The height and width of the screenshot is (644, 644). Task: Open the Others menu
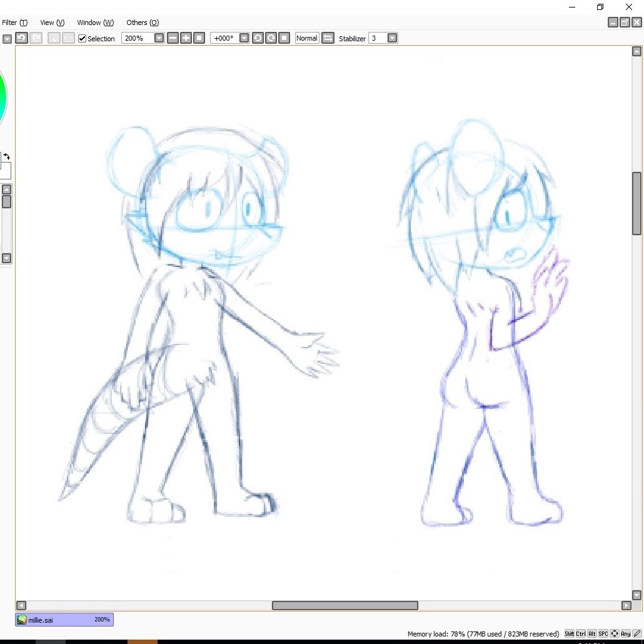143,23
